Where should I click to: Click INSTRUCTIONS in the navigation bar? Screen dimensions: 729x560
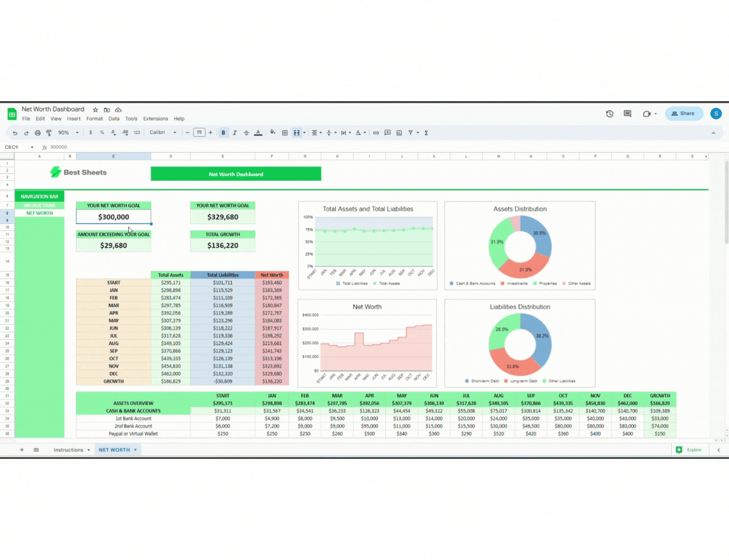pos(39,206)
